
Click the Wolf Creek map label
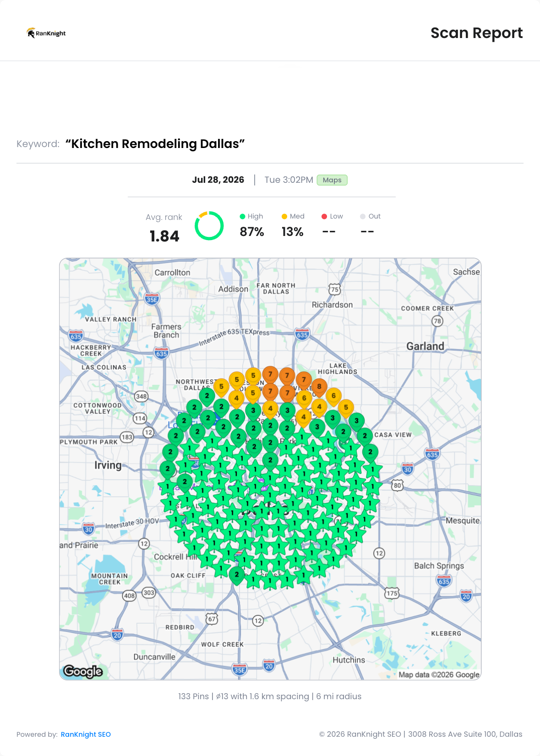click(x=223, y=645)
